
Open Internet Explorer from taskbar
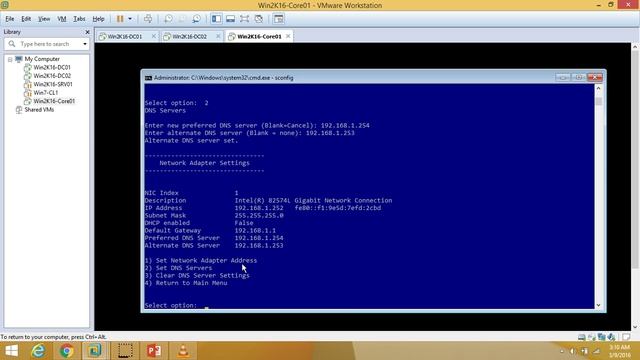tap(38, 351)
